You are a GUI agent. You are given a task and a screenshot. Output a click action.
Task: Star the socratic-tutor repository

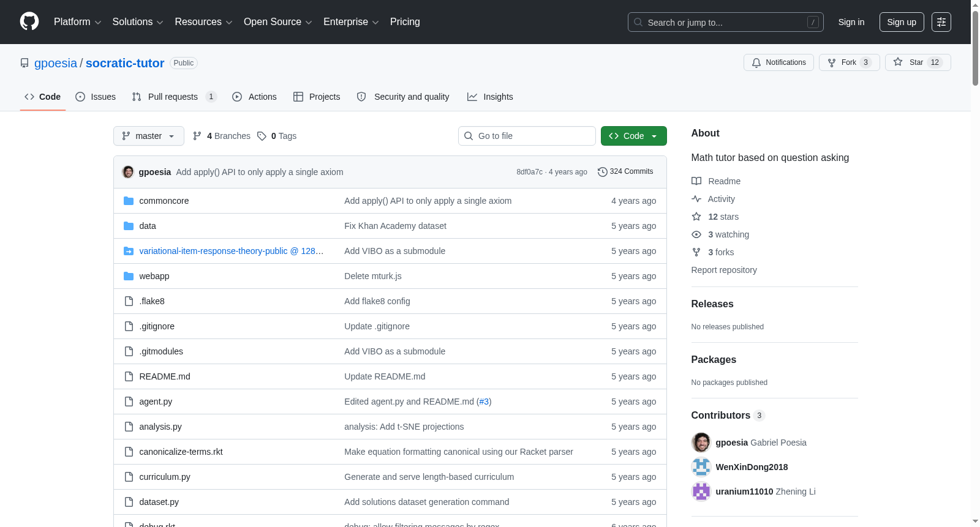pos(918,62)
